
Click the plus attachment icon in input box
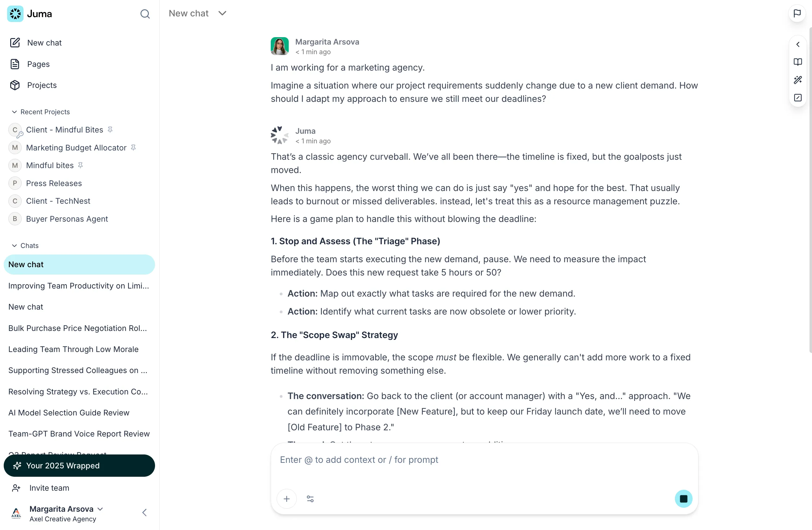pyautogui.click(x=287, y=499)
